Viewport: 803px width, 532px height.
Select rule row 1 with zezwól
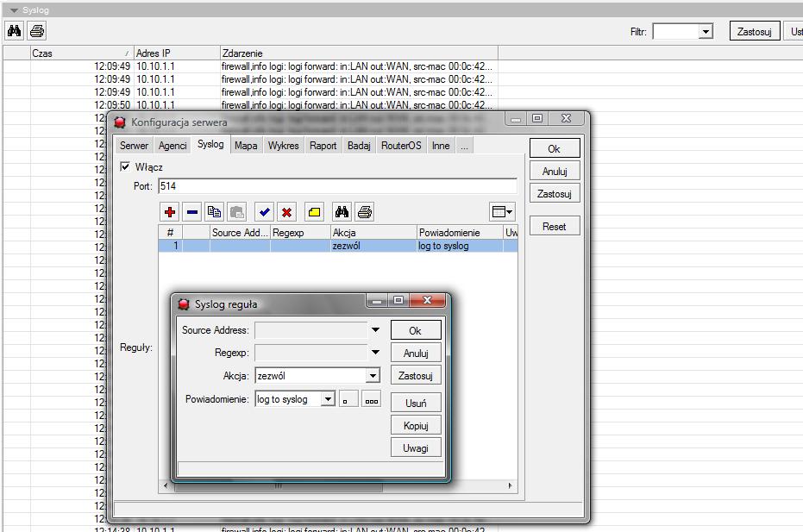[x=338, y=246]
